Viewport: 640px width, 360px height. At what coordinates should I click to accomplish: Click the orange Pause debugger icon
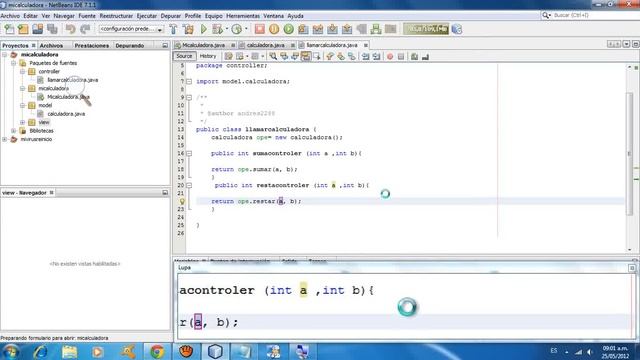coord(274,29)
